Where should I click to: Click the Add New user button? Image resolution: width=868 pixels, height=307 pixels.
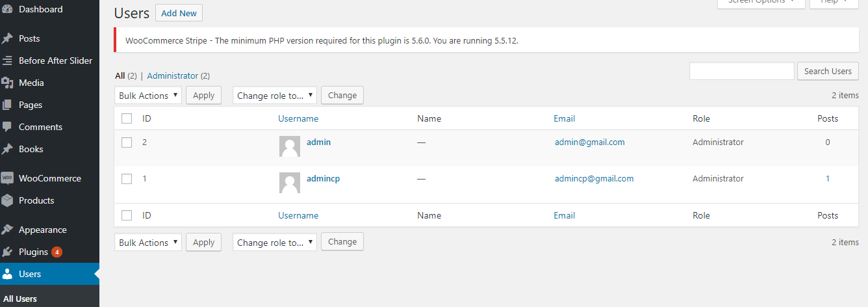pos(179,13)
